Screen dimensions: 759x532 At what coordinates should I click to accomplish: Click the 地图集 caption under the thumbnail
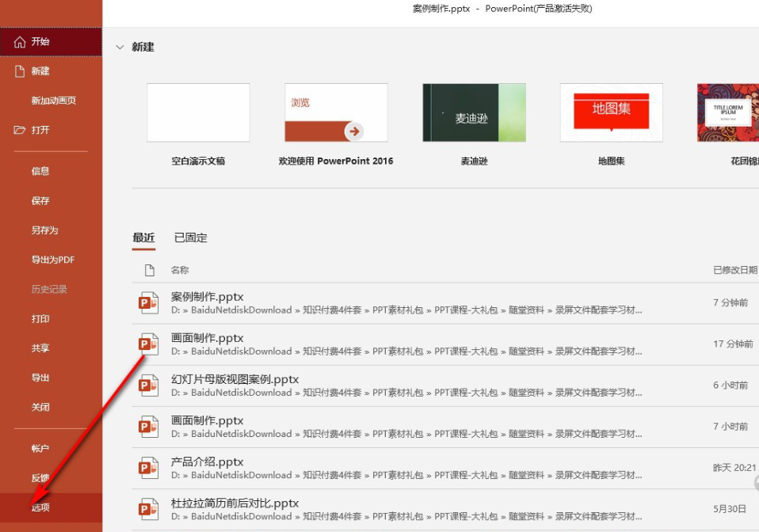(x=612, y=161)
